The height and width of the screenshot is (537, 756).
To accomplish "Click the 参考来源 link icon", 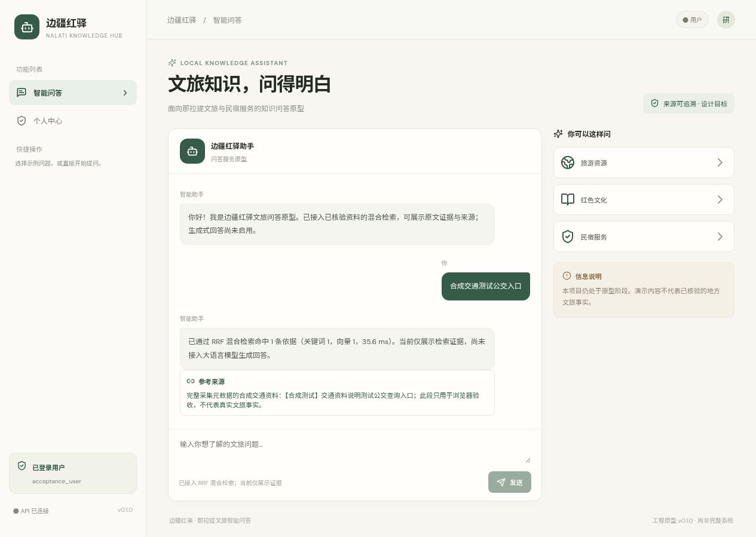I will [x=191, y=381].
